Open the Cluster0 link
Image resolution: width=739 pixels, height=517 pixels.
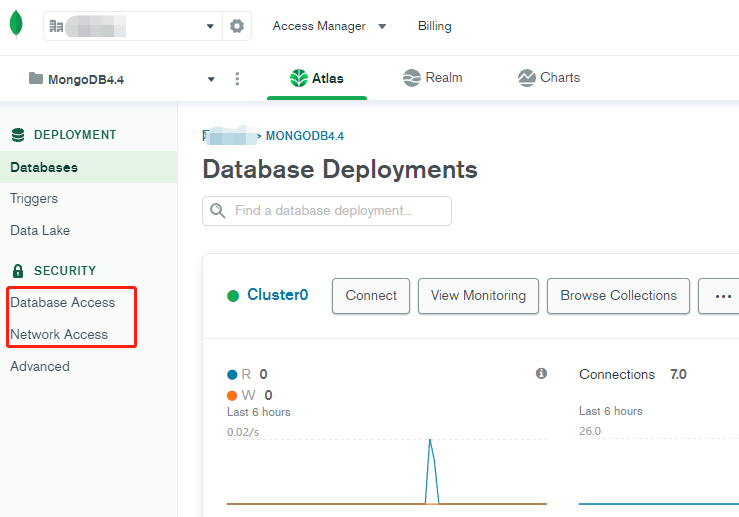[x=277, y=295]
